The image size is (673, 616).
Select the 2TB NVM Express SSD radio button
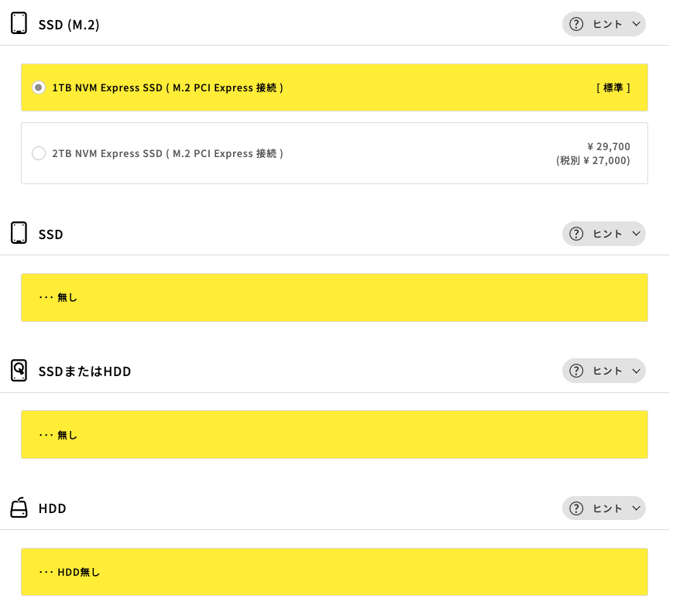point(39,153)
